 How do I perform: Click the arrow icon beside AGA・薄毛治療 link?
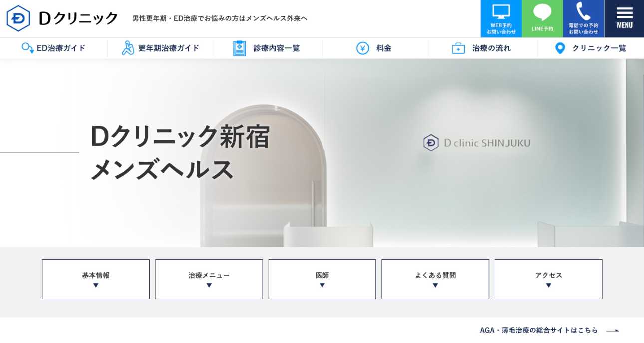click(x=613, y=330)
